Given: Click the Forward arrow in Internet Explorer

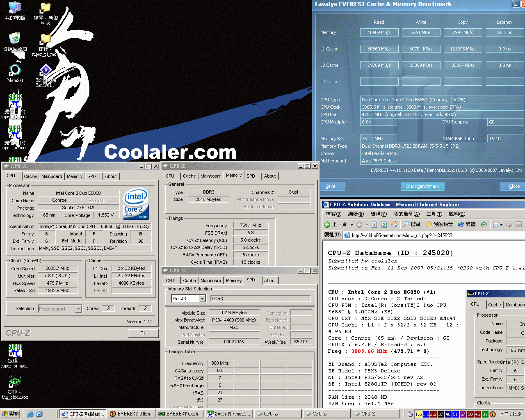Looking at the screenshot, I should (x=359, y=224).
